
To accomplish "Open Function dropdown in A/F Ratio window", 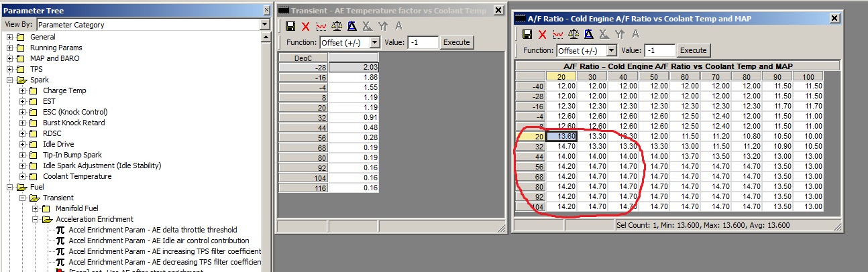I will pos(610,50).
